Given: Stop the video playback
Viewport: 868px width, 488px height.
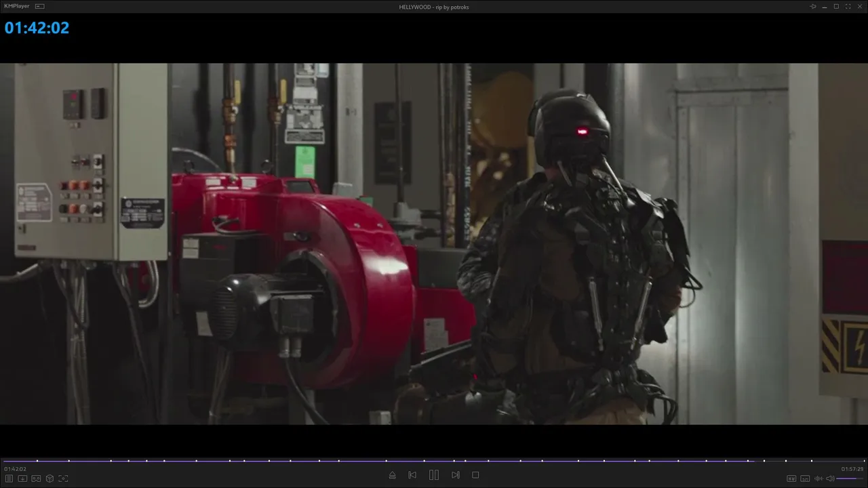Looking at the screenshot, I should (x=475, y=475).
